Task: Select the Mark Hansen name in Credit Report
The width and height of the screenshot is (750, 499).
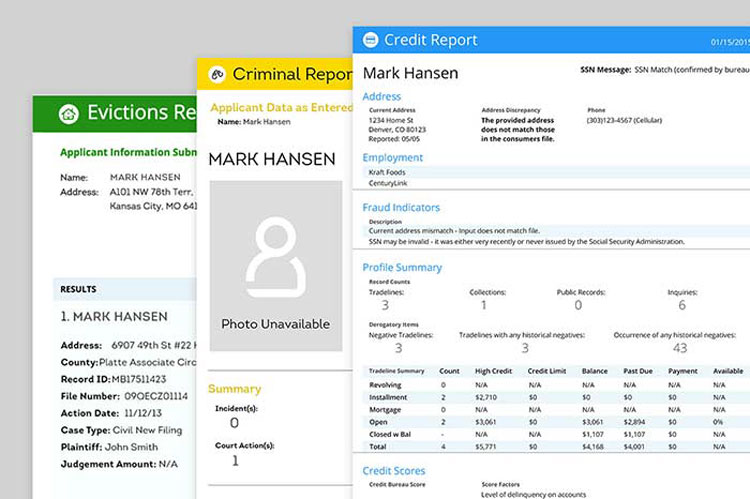Action: [410, 73]
